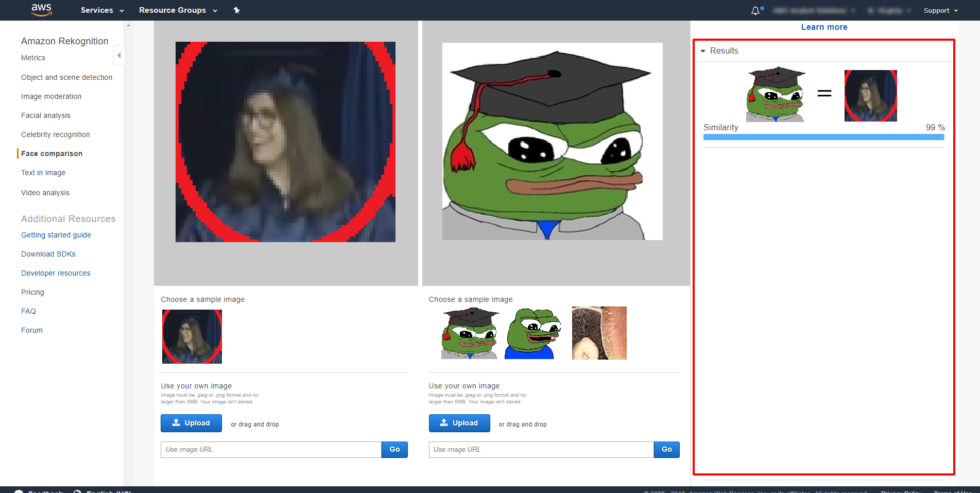Focus the left Use image URL field
This screenshot has width=980, height=493.
pyautogui.click(x=271, y=450)
